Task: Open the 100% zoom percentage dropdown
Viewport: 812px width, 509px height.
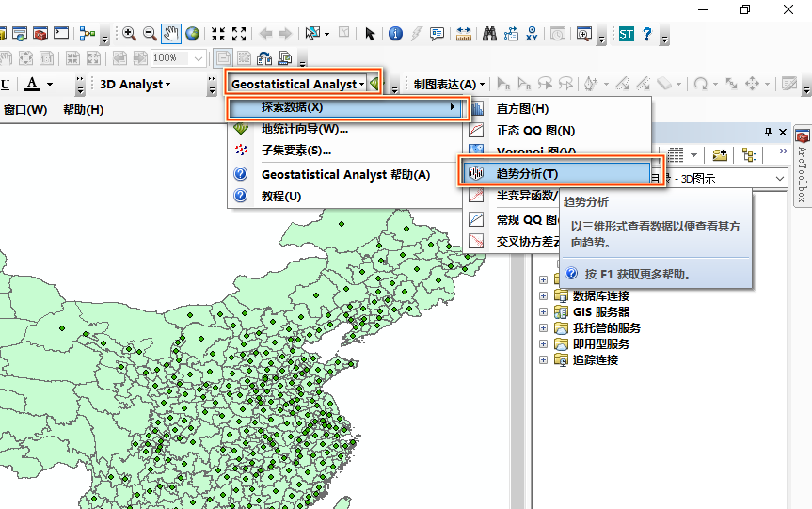Action: pos(199,58)
